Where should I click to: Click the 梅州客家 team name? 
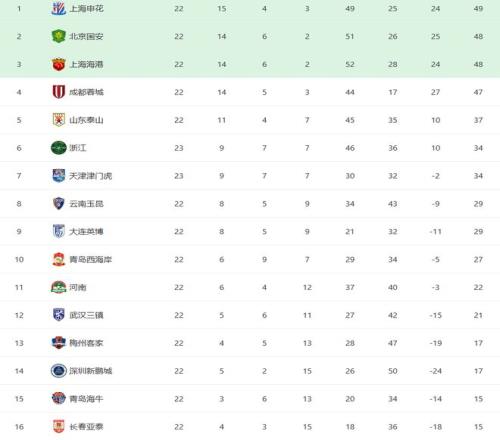tap(86, 343)
